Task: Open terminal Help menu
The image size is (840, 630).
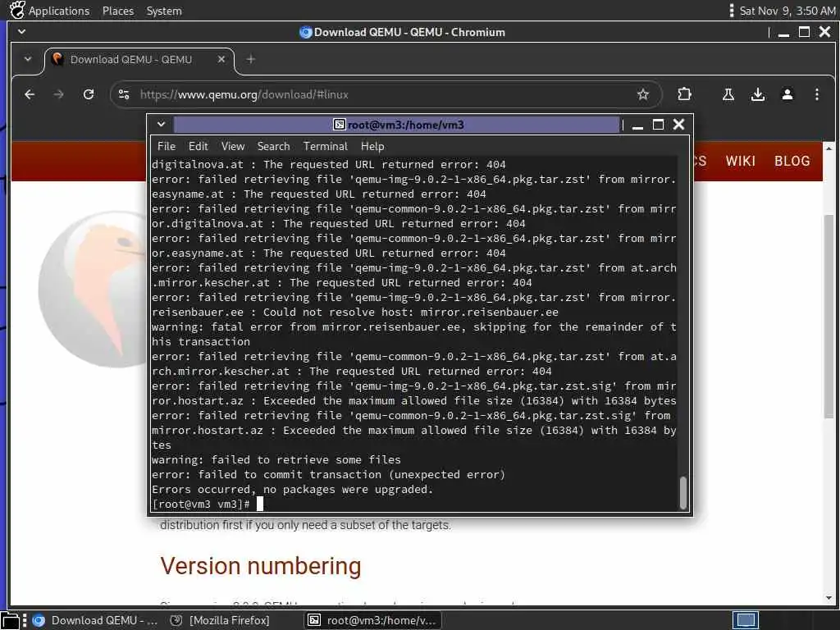Action: tap(372, 146)
